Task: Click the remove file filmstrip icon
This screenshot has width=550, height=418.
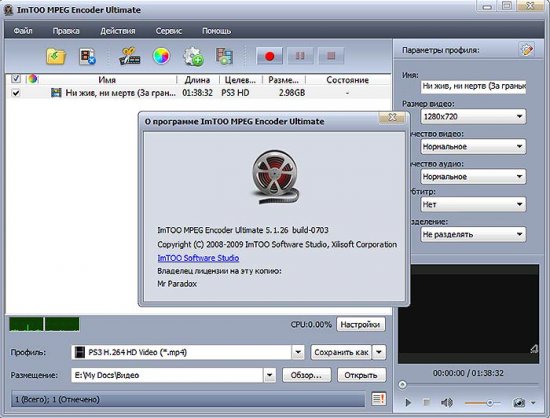Action: [87, 56]
